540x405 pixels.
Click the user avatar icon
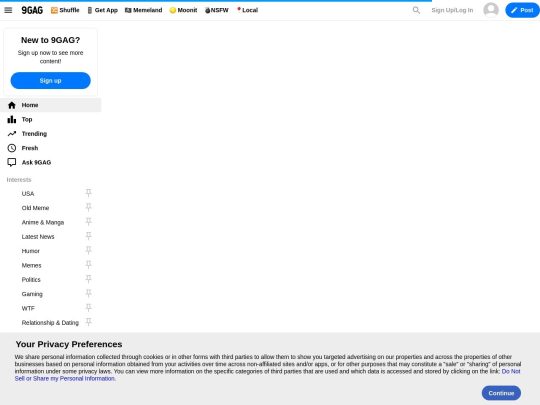click(x=491, y=10)
